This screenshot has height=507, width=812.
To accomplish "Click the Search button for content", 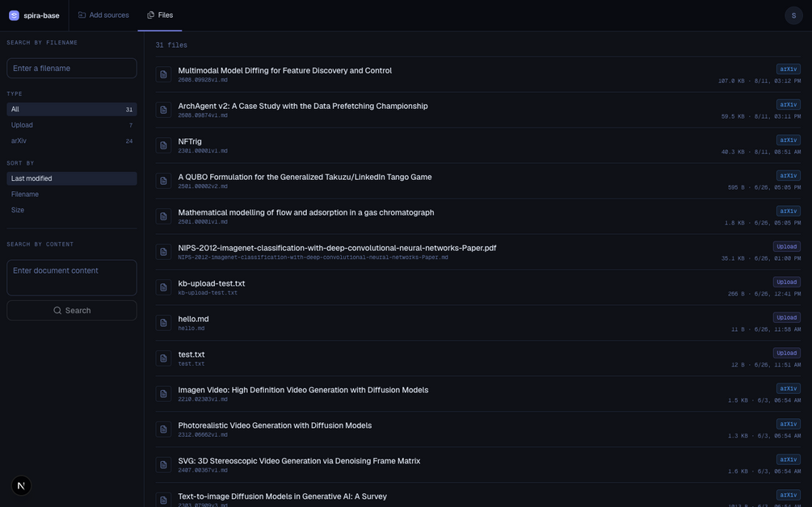I will pos(72,310).
